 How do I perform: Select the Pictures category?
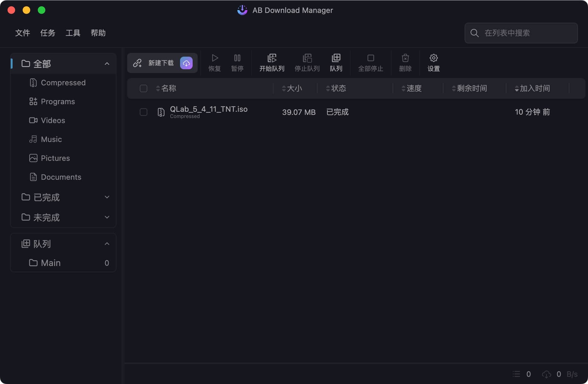coord(63,158)
